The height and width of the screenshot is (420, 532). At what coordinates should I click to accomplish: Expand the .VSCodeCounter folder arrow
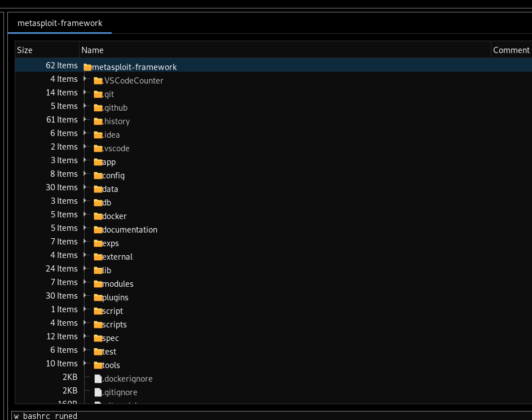(85, 79)
